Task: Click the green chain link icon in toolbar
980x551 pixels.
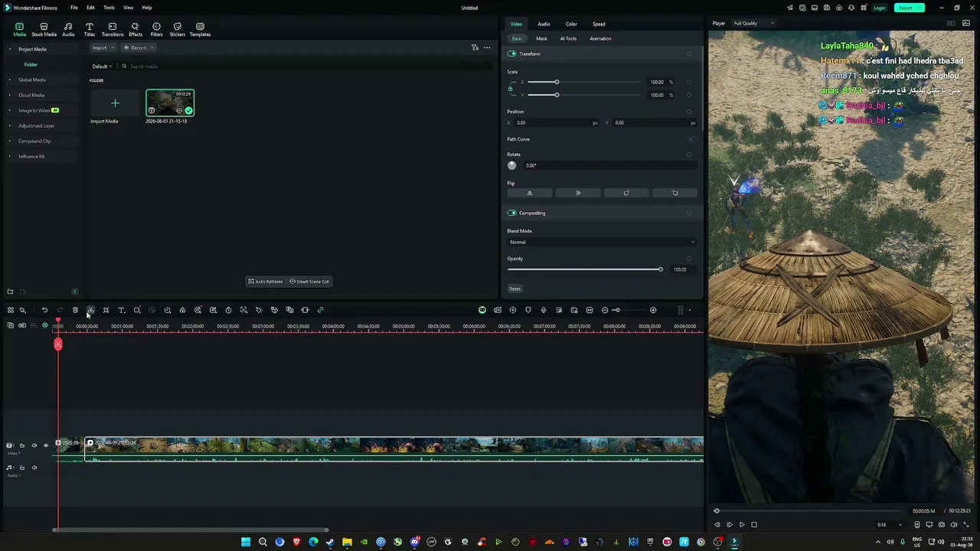Action: [320, 310]
